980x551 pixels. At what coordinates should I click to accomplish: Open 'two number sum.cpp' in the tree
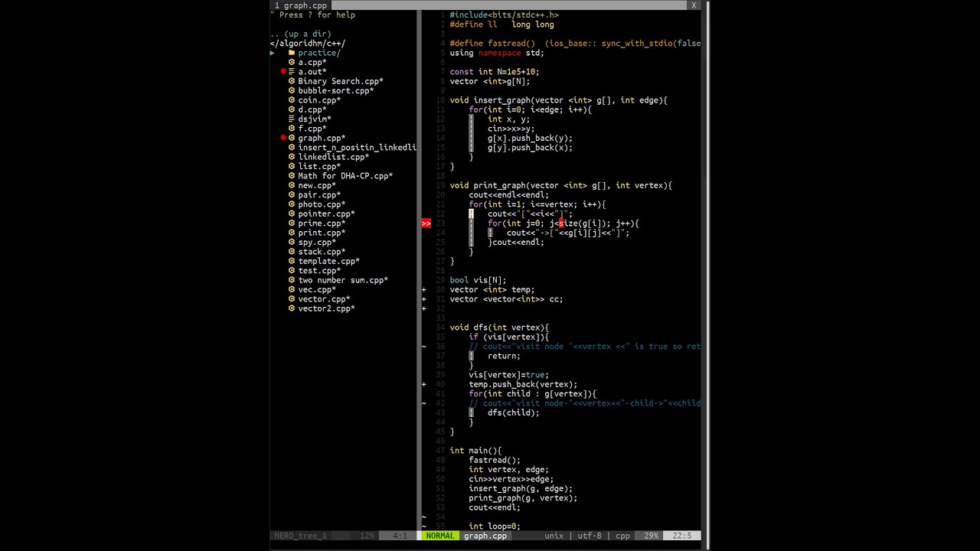point(343,280)
